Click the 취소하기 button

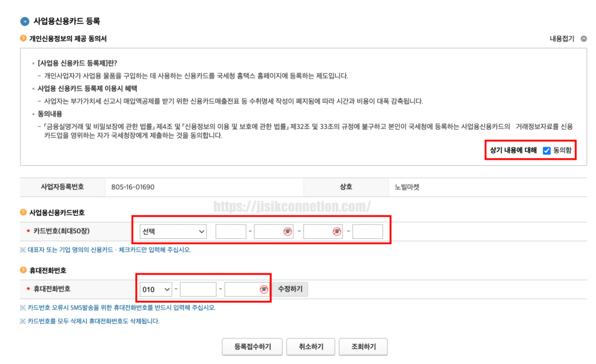311,347
